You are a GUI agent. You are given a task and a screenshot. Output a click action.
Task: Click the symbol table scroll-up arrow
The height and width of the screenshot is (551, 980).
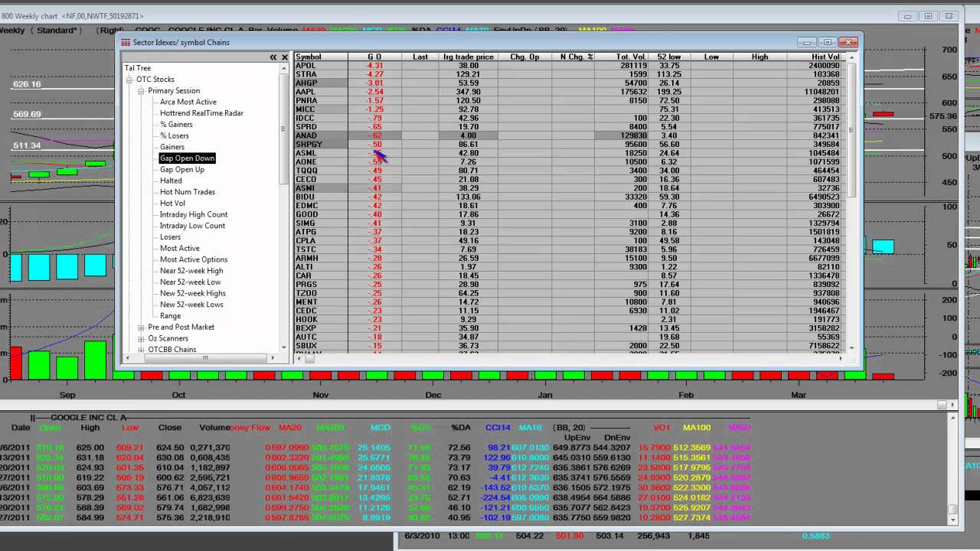852,57
